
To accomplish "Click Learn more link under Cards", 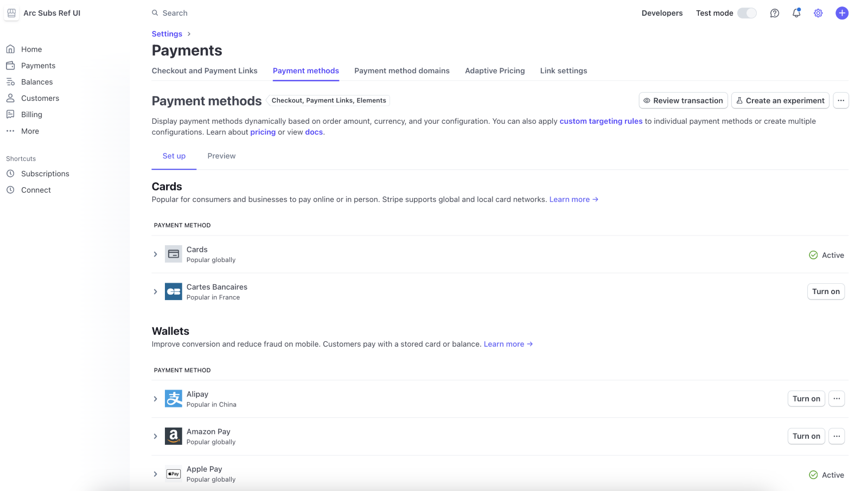I will 574,199.
